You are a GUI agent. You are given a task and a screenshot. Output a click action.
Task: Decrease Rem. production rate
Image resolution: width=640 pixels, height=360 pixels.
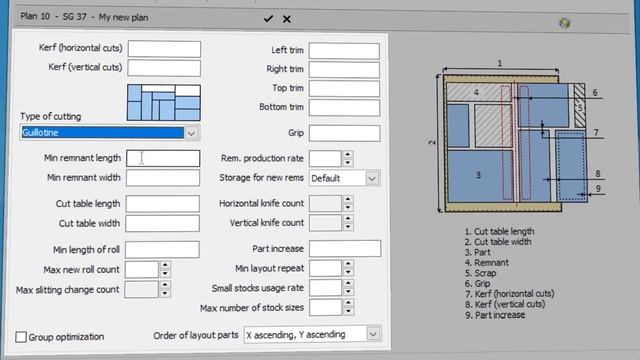point(348,163)
